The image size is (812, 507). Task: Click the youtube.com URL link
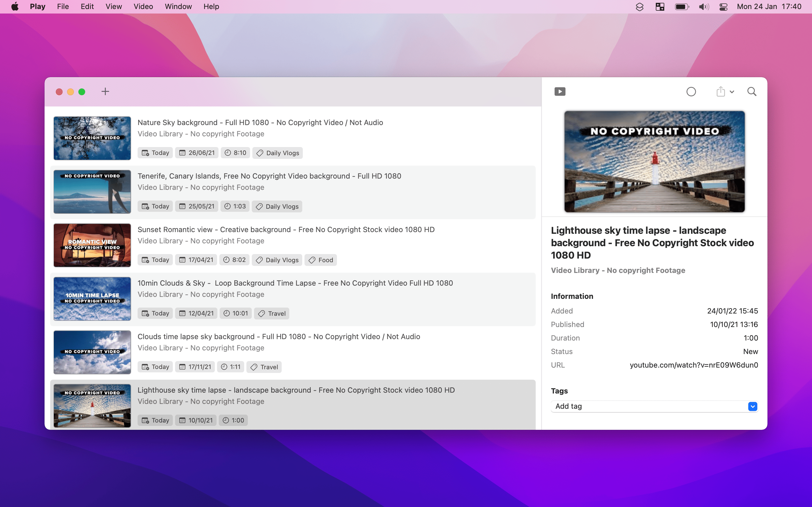click(694, 365)
